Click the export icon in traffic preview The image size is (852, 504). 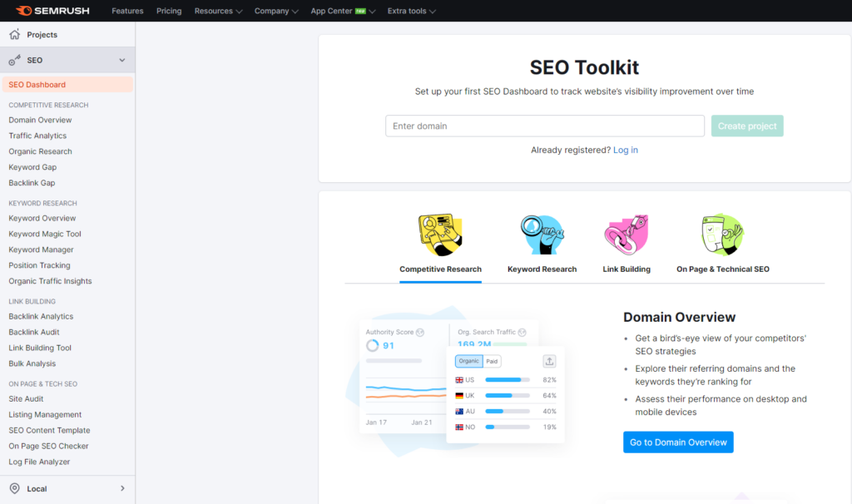(x=549, y=361)
